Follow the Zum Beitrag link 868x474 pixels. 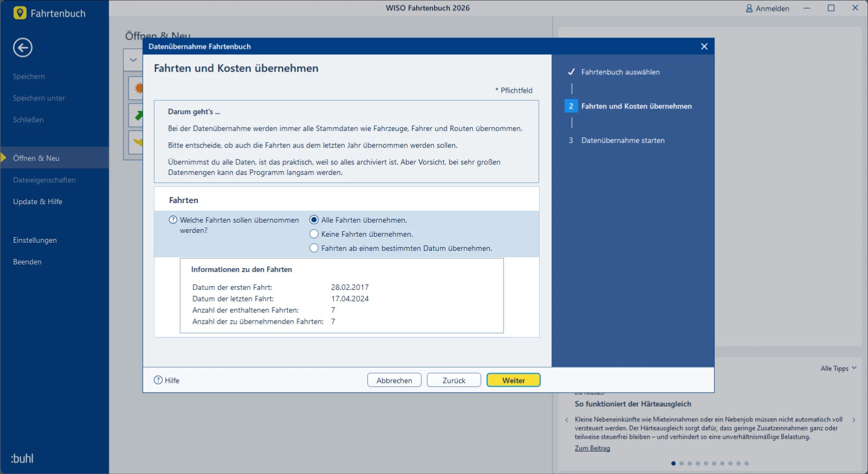pyautogui.click(x=592, y=448)
